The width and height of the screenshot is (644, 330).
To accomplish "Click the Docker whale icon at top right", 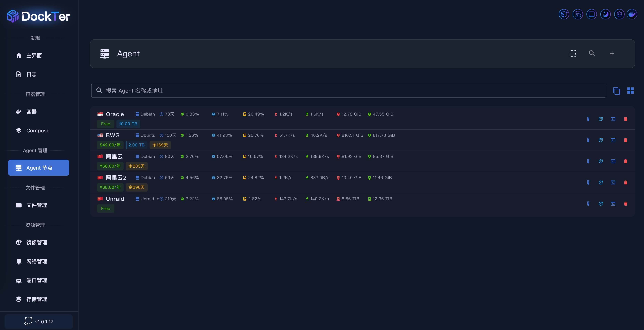I will (632, 14).
